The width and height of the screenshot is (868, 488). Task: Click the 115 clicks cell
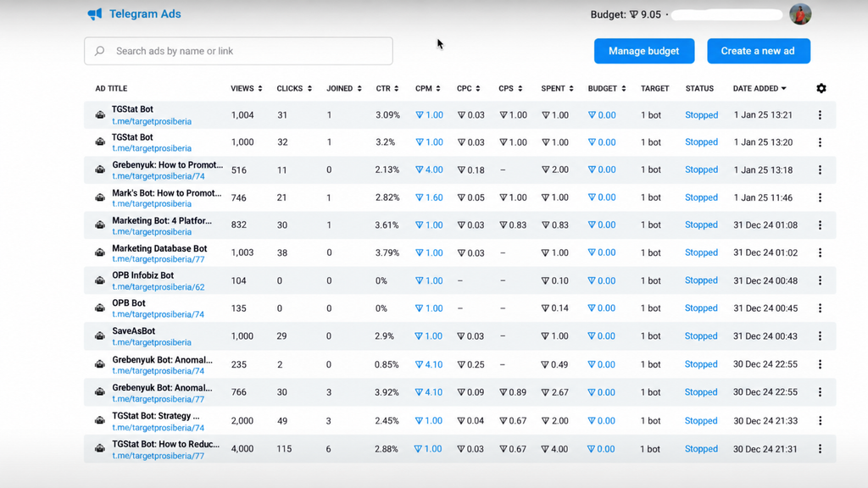point(284,449)
